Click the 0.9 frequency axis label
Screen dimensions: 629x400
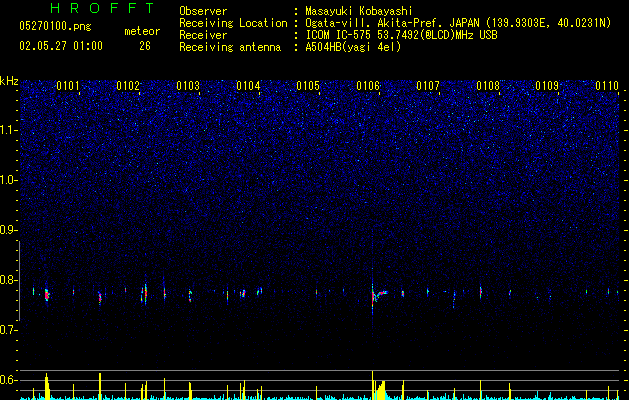(x=9, y=230)
